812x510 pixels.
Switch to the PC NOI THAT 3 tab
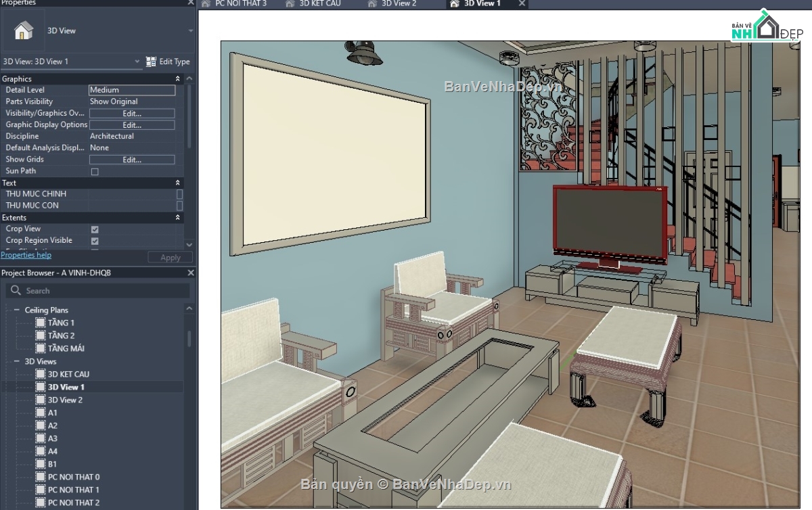234,3
